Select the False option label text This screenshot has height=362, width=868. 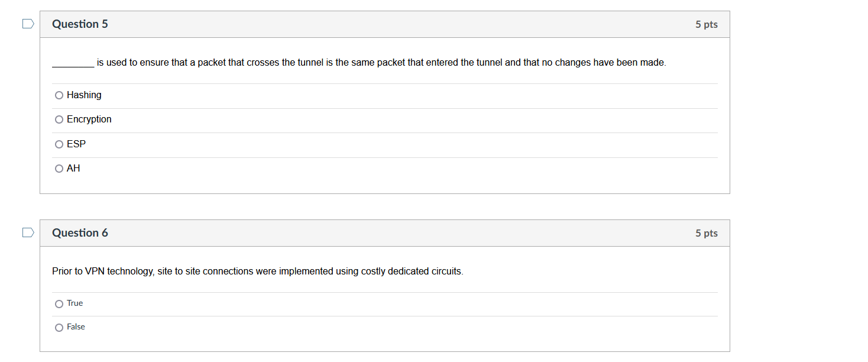click(76, 327)
